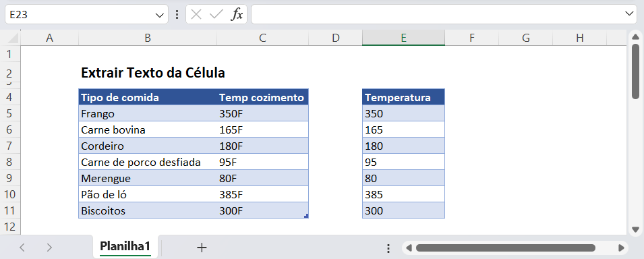Click the Select All corner triangle

point(13,38)
